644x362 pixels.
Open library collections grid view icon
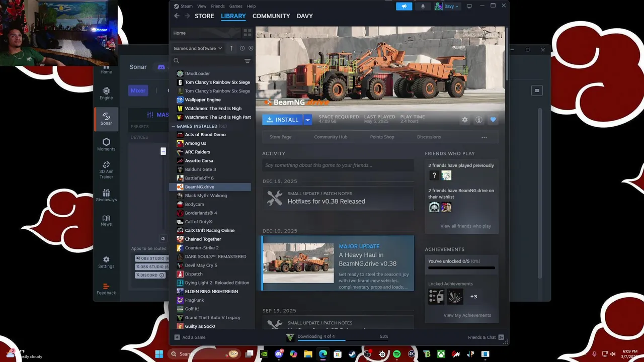coord(247,33)
